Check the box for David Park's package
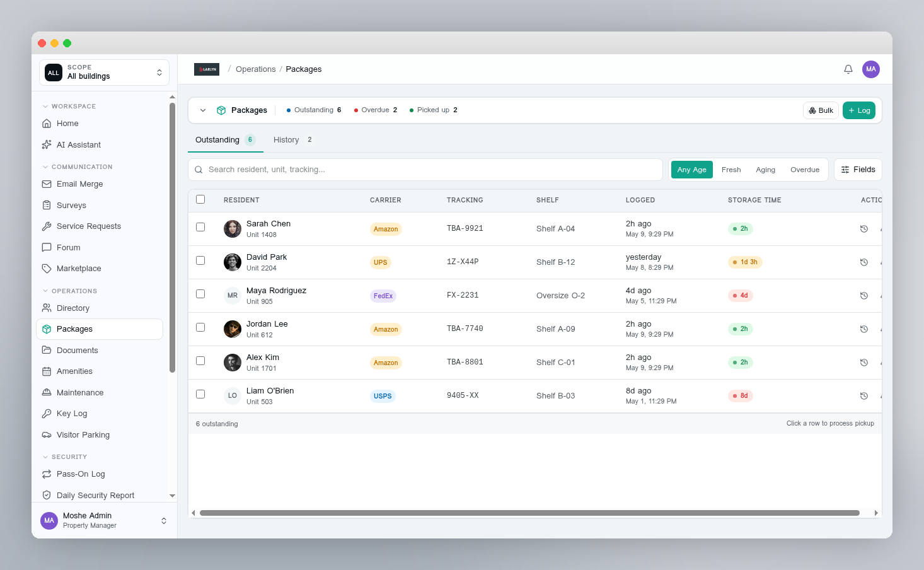The image size is (924, 570). point(200,260)
